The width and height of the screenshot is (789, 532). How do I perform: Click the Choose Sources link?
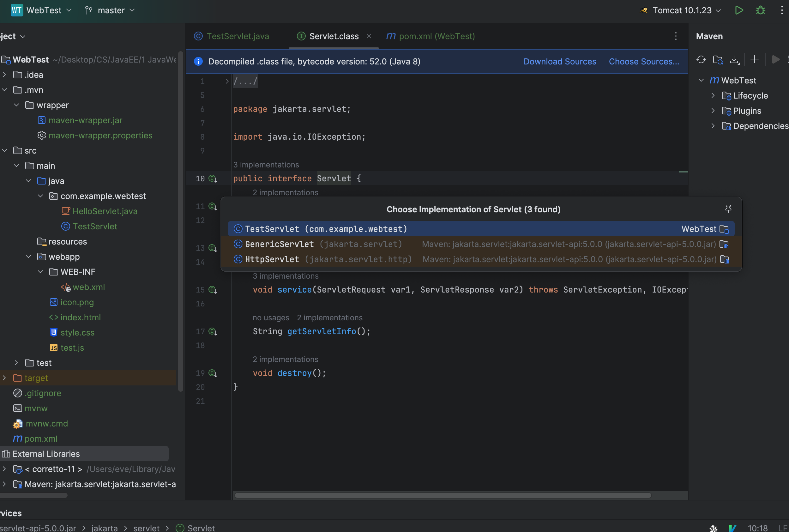(643, 61)
